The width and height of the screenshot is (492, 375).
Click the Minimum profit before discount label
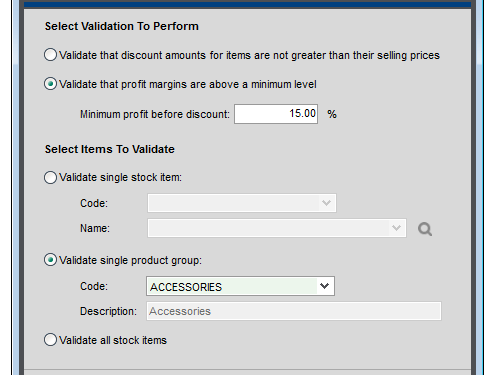[x=155, y=114]
